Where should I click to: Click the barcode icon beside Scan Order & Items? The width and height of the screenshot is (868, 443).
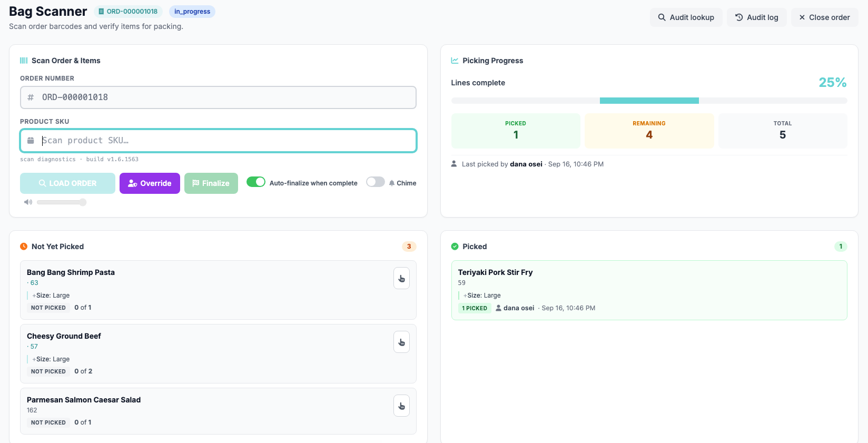[24, 61]
